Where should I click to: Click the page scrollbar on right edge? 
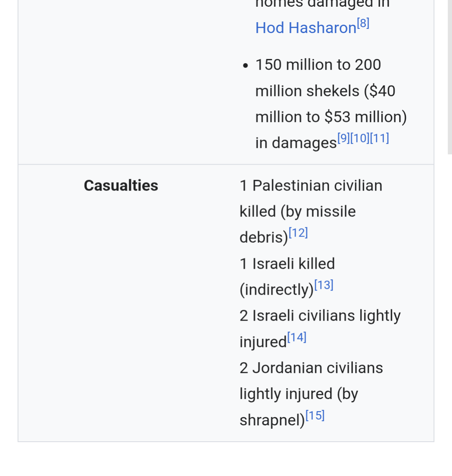(449, 75)
